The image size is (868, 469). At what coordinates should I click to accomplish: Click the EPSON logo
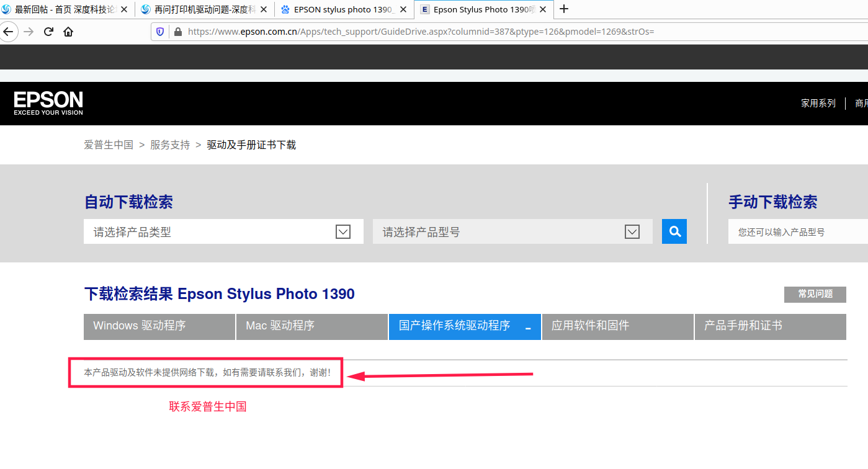[48, 103]
